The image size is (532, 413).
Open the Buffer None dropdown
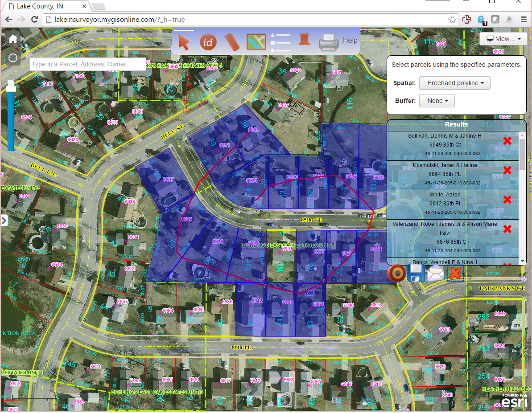pyautogui.click(x=437, y=101)
